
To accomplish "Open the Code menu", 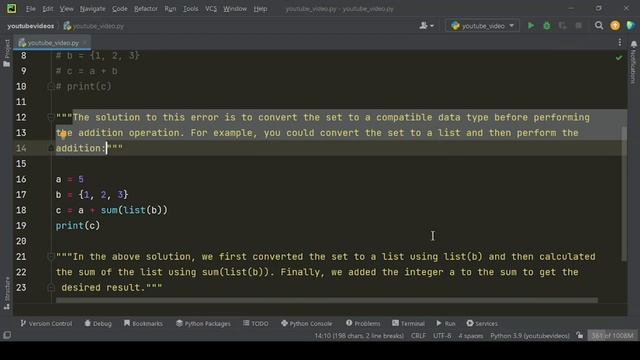I will coord(119,9).
